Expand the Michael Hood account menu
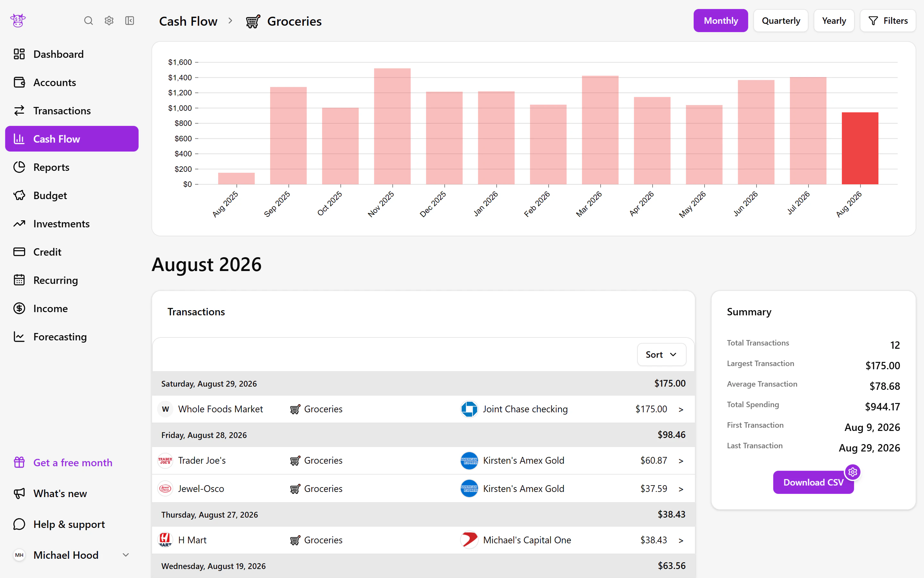The width and height of the screenshot is (924, 578). point(126,555)
